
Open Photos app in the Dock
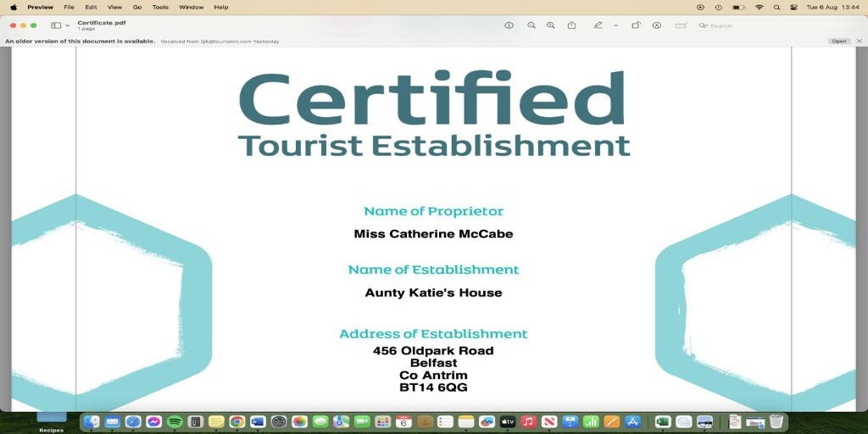click(x=299, y=422)
